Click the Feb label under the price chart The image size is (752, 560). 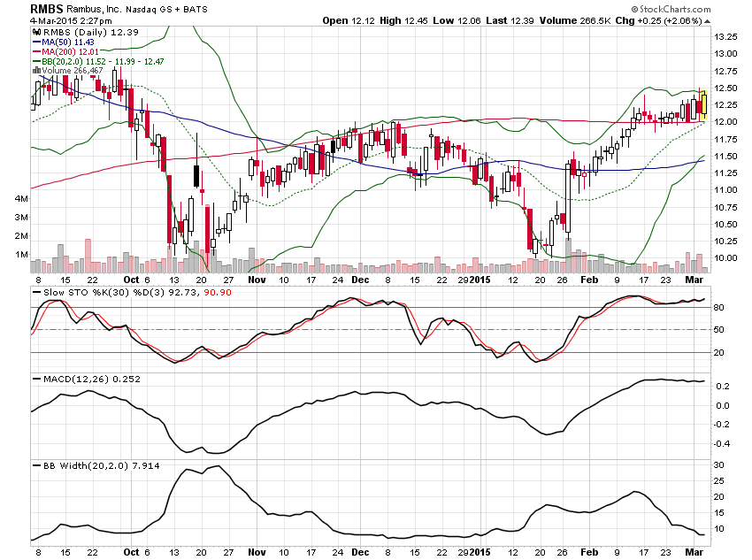point(589,280)
